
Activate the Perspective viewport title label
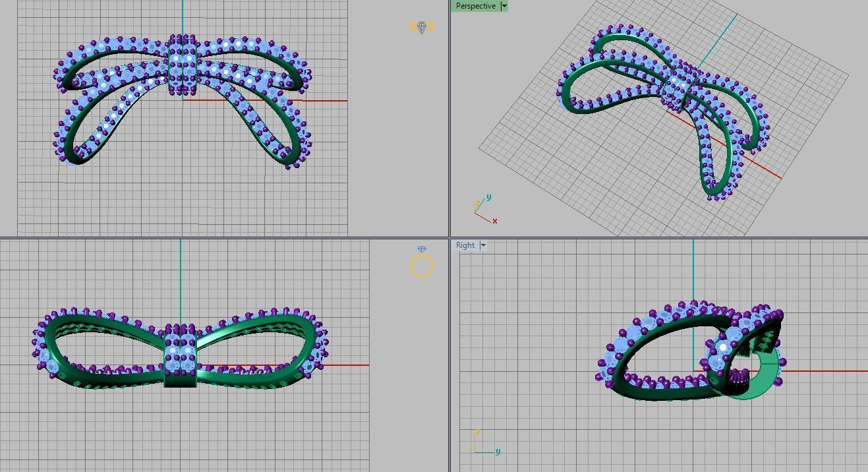[x=475, y=6]
